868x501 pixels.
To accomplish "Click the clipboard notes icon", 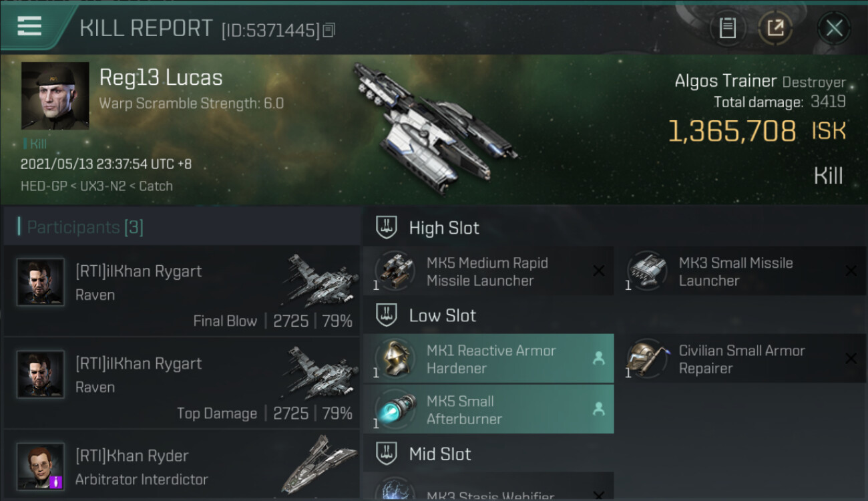I will click(727, 28).
